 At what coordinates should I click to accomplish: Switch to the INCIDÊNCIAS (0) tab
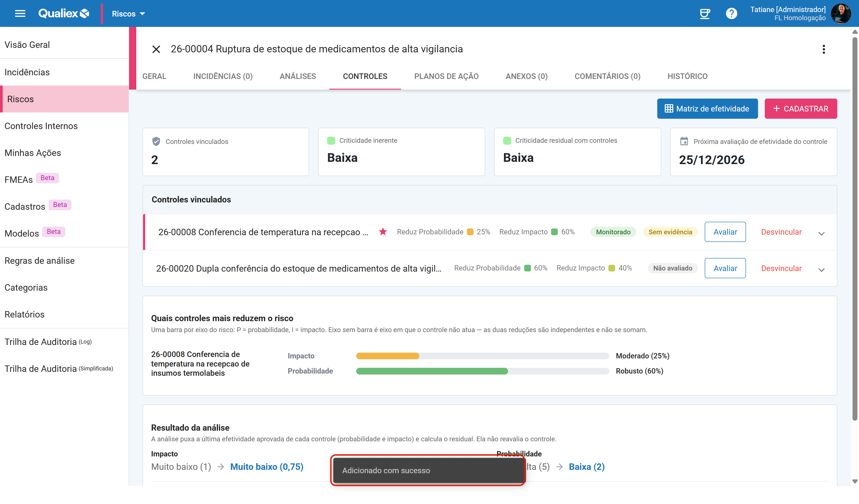223,76
